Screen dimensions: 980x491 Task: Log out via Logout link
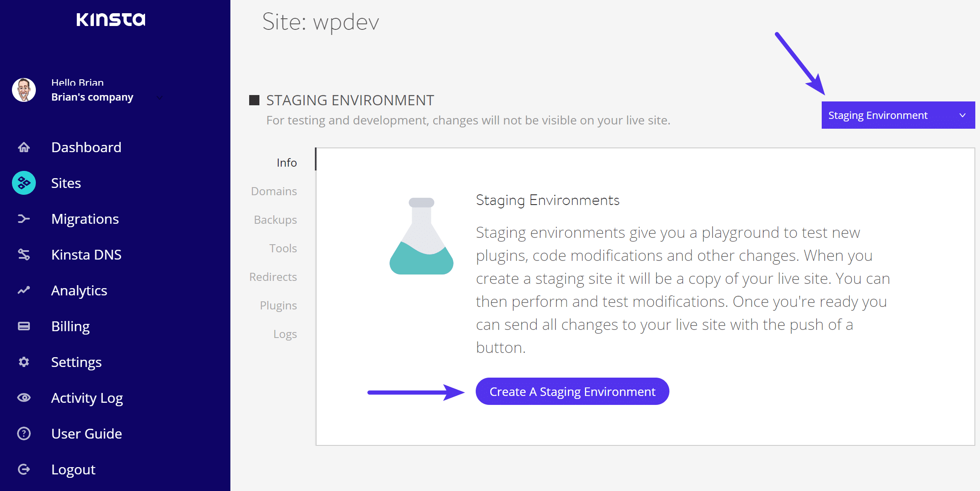(x=73, y=469)
